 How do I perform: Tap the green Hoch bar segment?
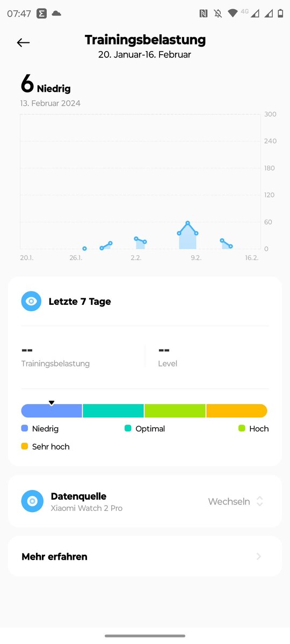coord(175,411)
